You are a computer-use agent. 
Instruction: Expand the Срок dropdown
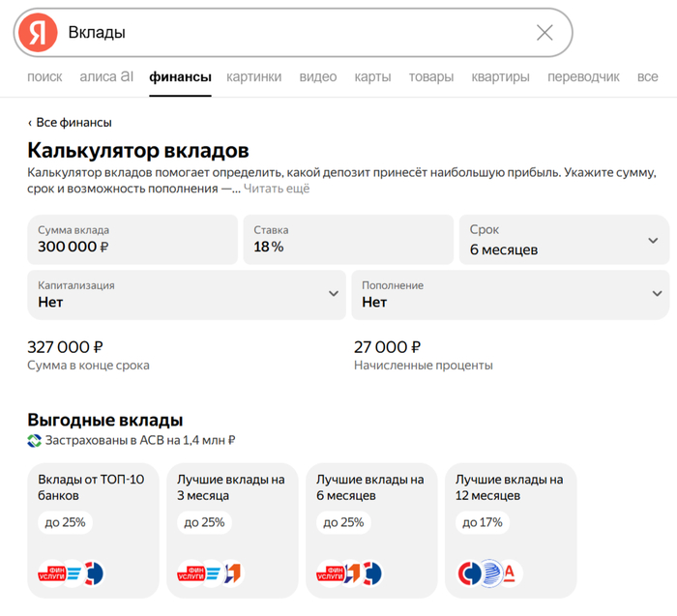click(x=564, y=240)
